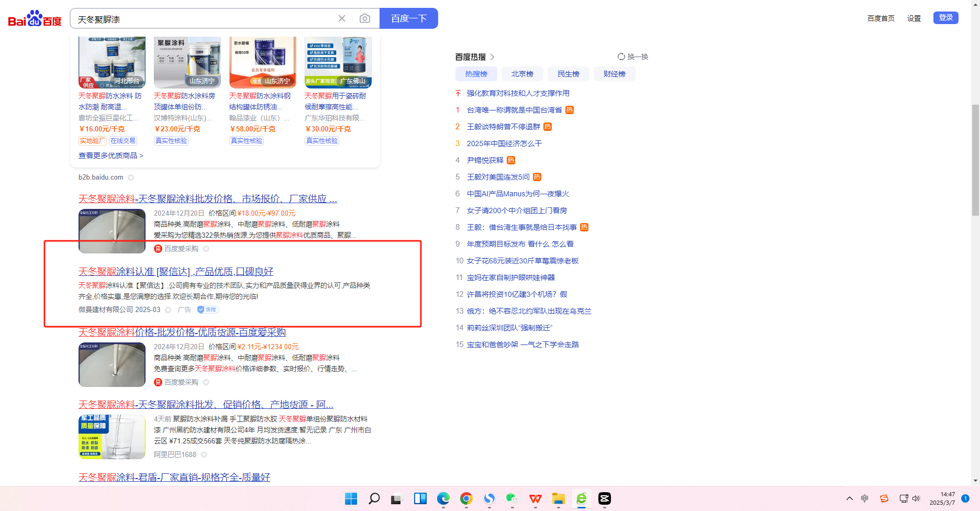Open hot search 王毅谈特朗普不停退群
Image resolution: width=980 pixels, height=511 pixels.
click(504, 127)
